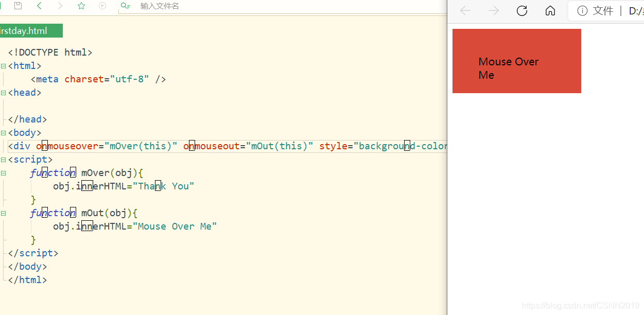
Task: Click the closing '</body>' tag
Action: click(28, 267)
